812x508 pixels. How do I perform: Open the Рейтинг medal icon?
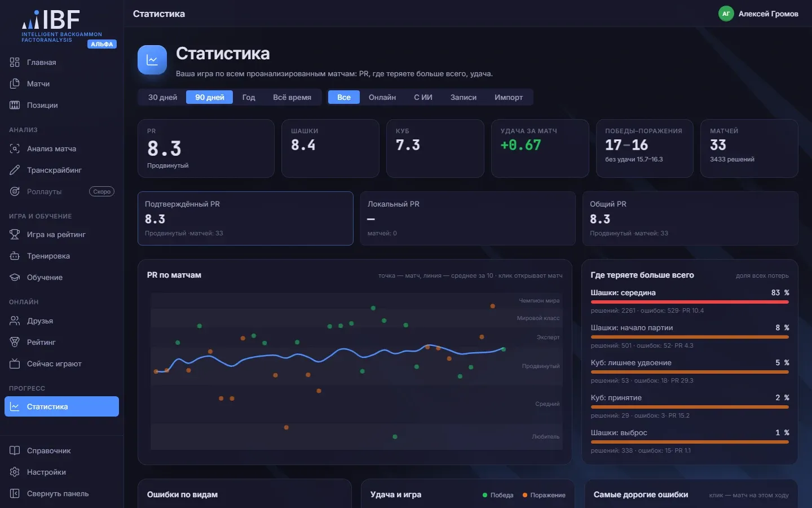(15, 342)
